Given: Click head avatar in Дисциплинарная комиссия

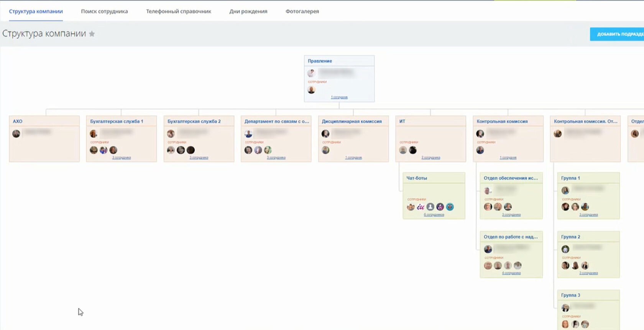Looking at the screenshot, I should [325, 134].
